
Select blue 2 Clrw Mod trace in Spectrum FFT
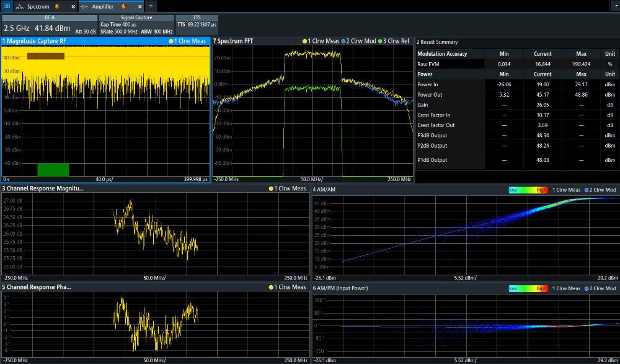click(x=358, y=42)
